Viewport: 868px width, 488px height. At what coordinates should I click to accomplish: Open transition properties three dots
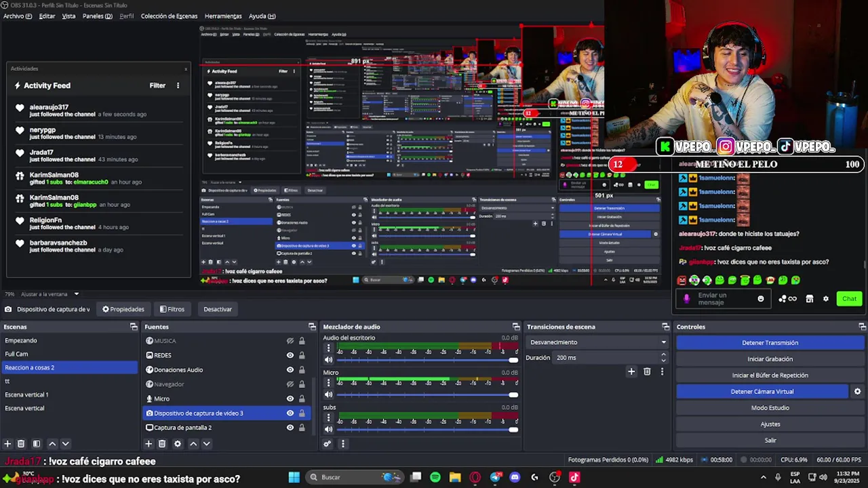coord(662,371)
